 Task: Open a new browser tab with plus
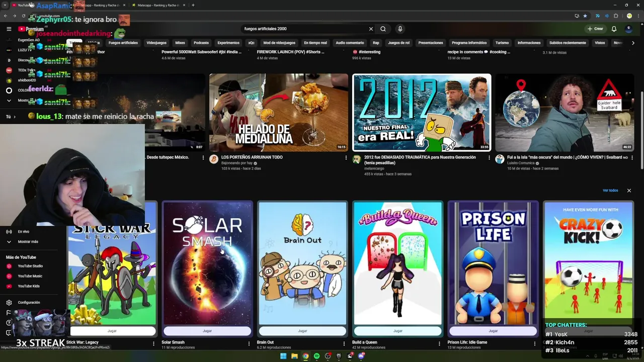[x=193, y=5]
